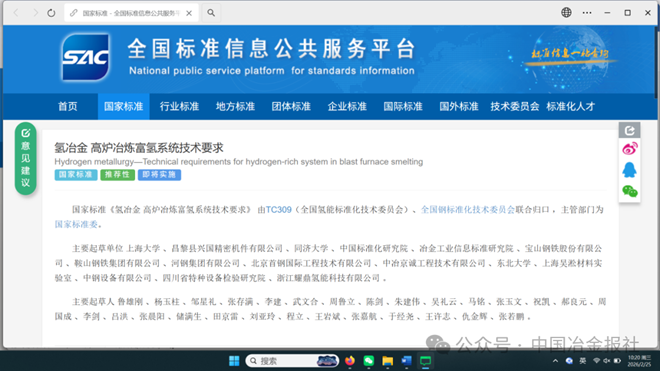This screenshot has height=371, width=660.
Task: Click the 英 input method indicator
Action: 583,361
